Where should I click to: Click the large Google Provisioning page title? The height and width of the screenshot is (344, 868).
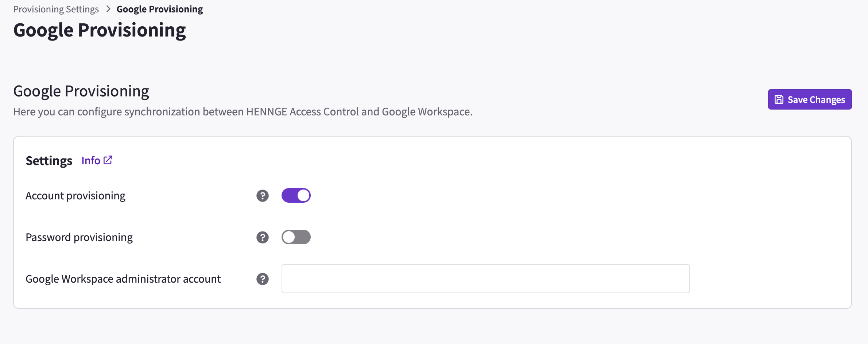tap(100, 30)
